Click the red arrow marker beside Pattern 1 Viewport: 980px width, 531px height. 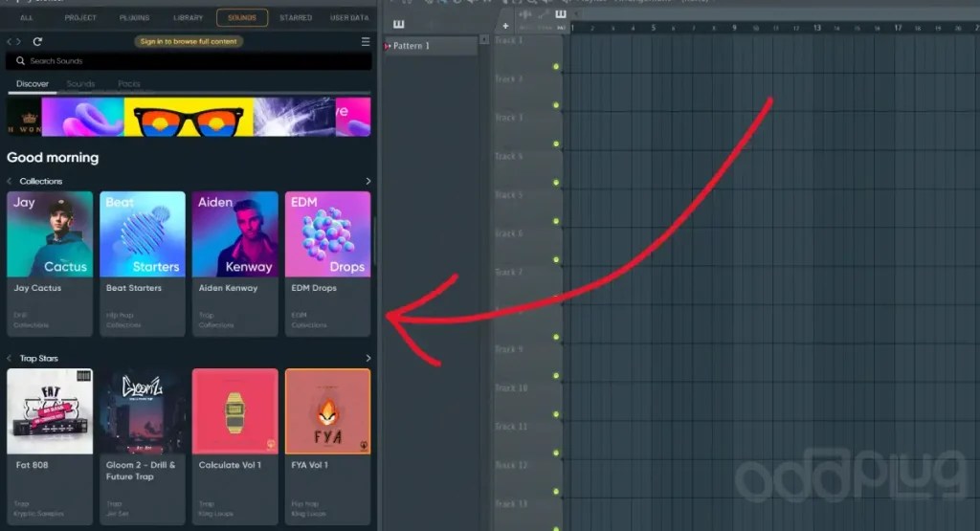pyautogui.click(x=388, y=46)
